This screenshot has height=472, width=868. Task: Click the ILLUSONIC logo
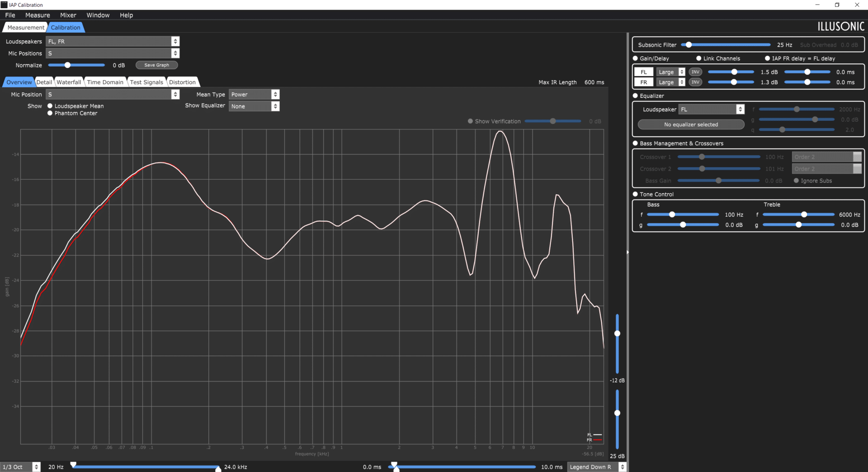click(841, 27)
